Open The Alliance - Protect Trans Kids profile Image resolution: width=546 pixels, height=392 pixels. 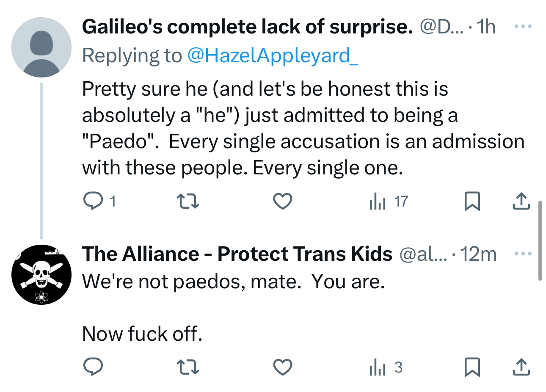point(237,254)
